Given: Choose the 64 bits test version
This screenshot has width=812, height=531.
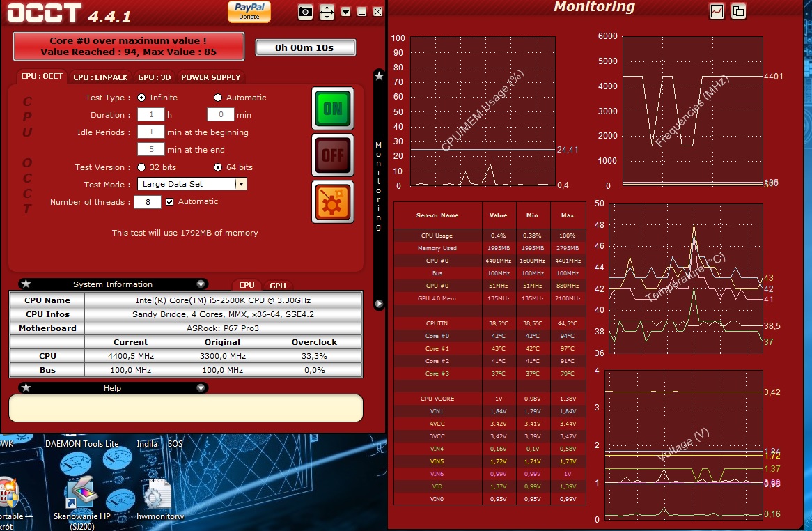Looking at the screenshot, I should click(218, 167).
